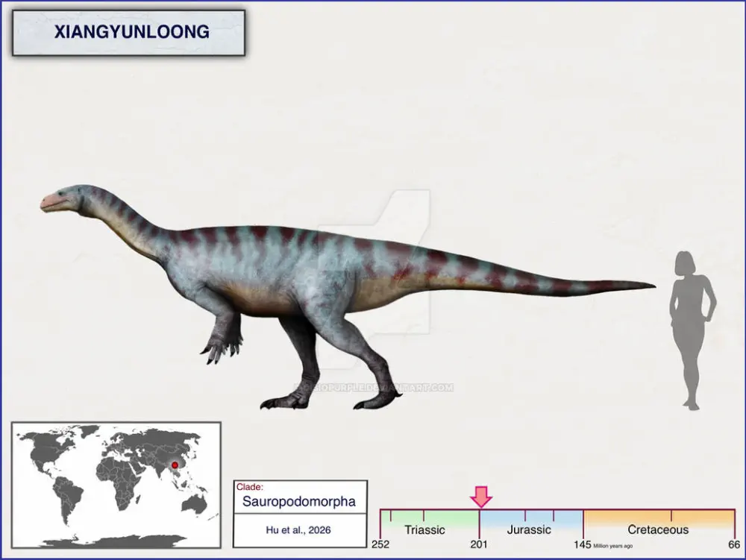Click the 252 timeline start mark
This screenshot has height=560, width=746.
(380, 545)
